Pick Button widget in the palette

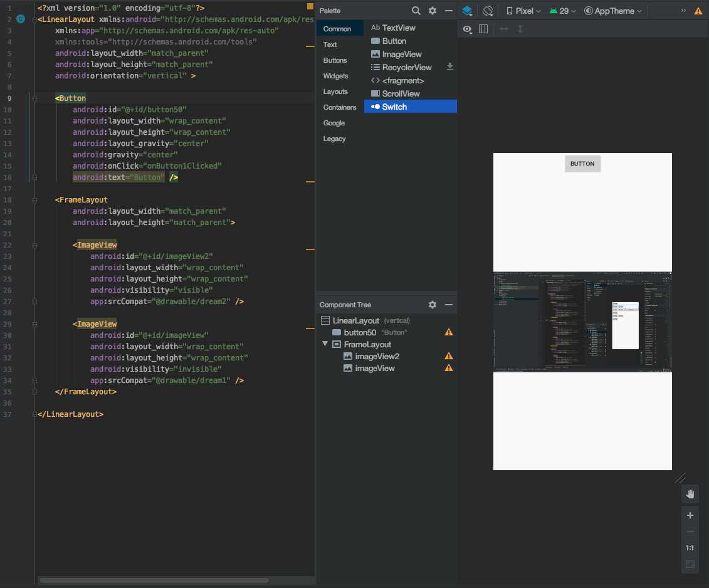410,41
